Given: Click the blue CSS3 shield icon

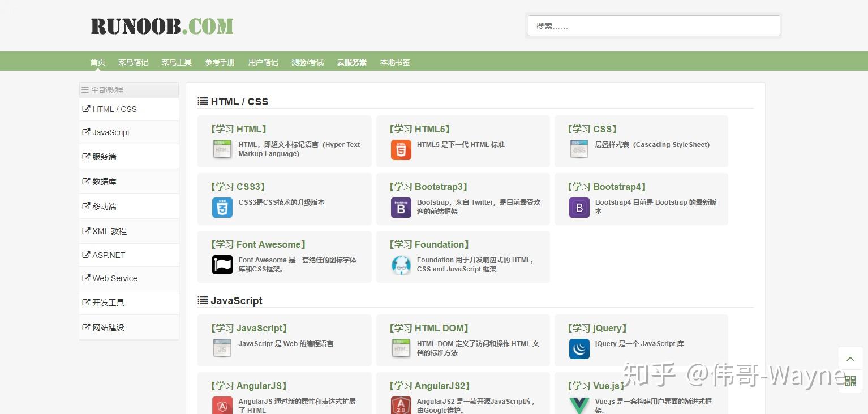Looking at the screenshot, I should click(222, 208).
